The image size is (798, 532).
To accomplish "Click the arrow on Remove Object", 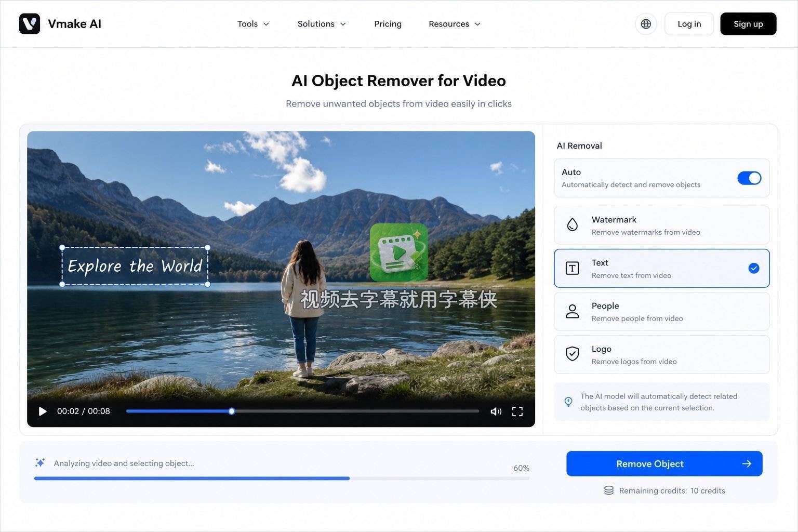I will coord(747,463).
